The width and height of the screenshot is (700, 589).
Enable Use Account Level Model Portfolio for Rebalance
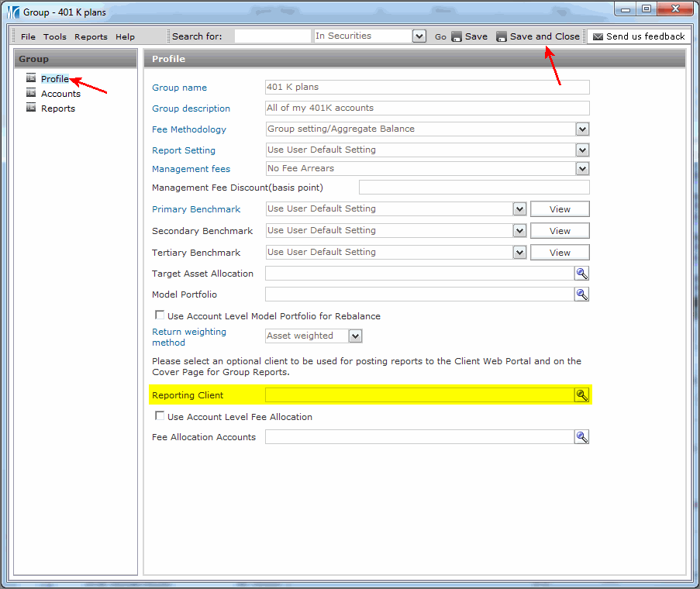point(160,315)
